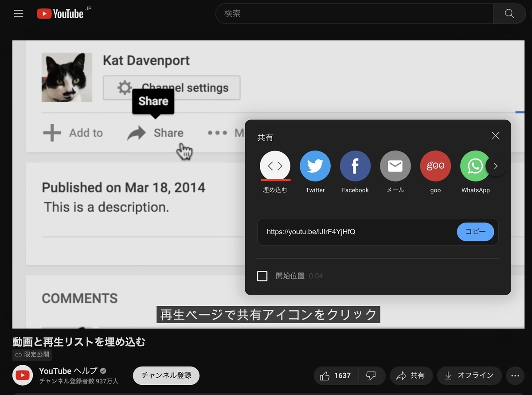Image resolution: width=532 pixels, height=395 pixels.
Task: Click Kat Davenport cat avatar in video
Action: click(x=67, y=77)
